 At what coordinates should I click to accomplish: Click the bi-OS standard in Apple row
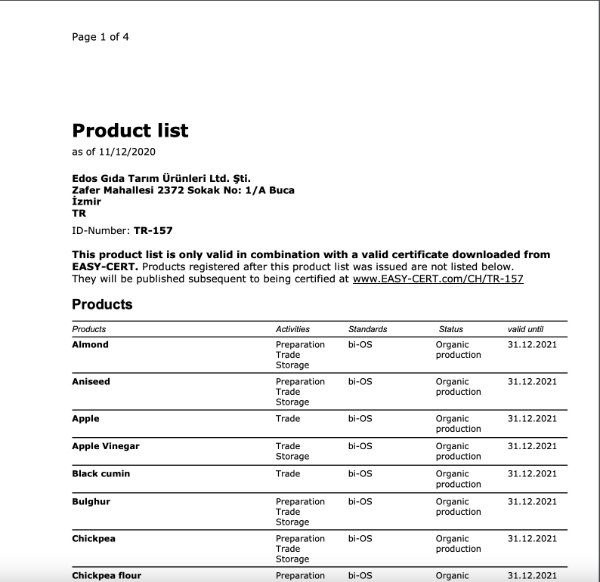pyautogui.click(x=360, y=418)
